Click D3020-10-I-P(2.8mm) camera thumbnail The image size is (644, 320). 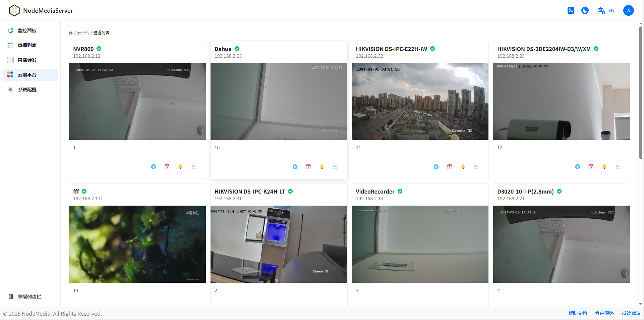pyautogui.click(x=562, y=244)
